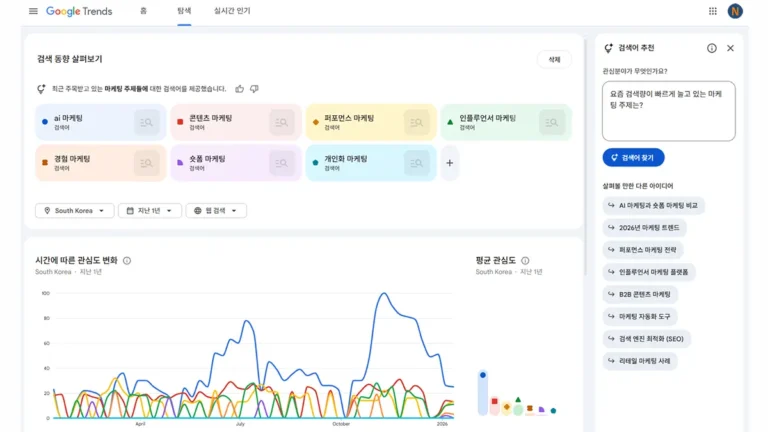Image resolution: width=768 pixels, height=432 pixels.
Task: Go to the 홈 tab
Action: click(x=144, y=11)
